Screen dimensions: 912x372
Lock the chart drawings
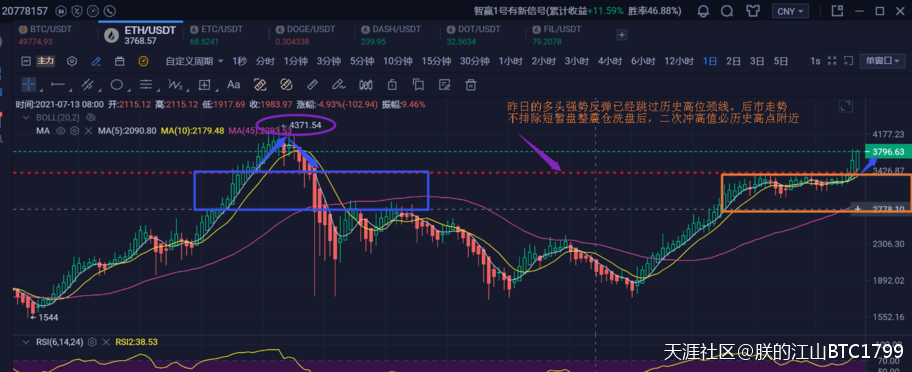pyautogui.click(x=392, y=85)
